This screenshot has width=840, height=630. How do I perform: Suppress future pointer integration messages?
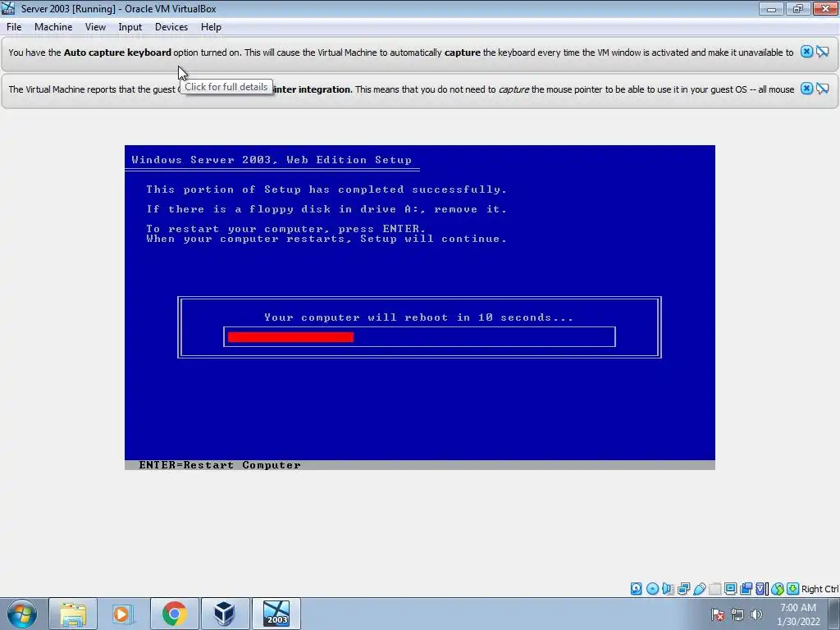click(x=823, y=89)
